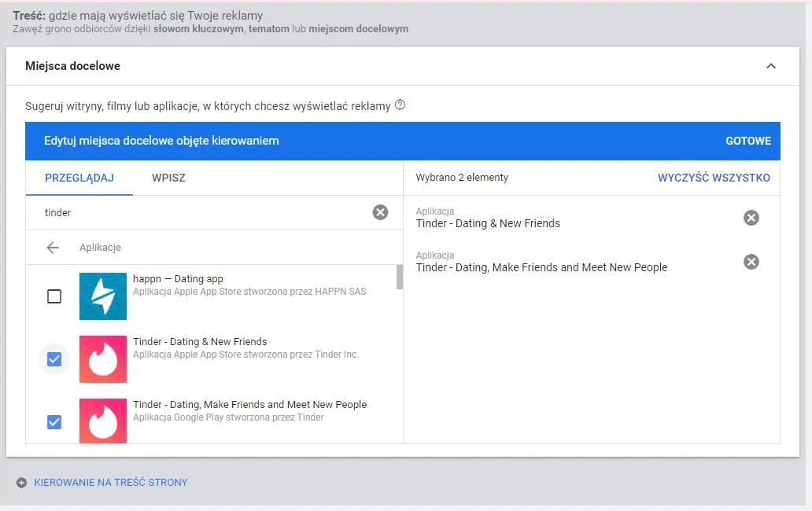Screen dimensions: 812x511
Task: Click the Tinder App Store flame icon
Action: pos(103,359)
